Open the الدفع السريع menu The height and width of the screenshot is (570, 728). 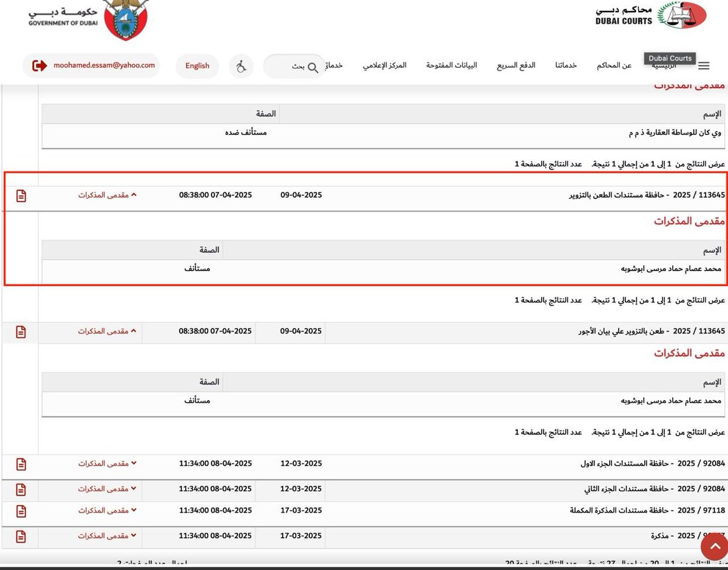[516, 65]
